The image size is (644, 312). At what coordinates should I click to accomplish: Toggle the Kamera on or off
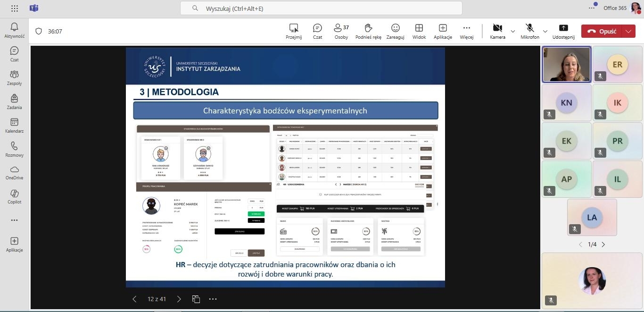[x=497, y=31]
